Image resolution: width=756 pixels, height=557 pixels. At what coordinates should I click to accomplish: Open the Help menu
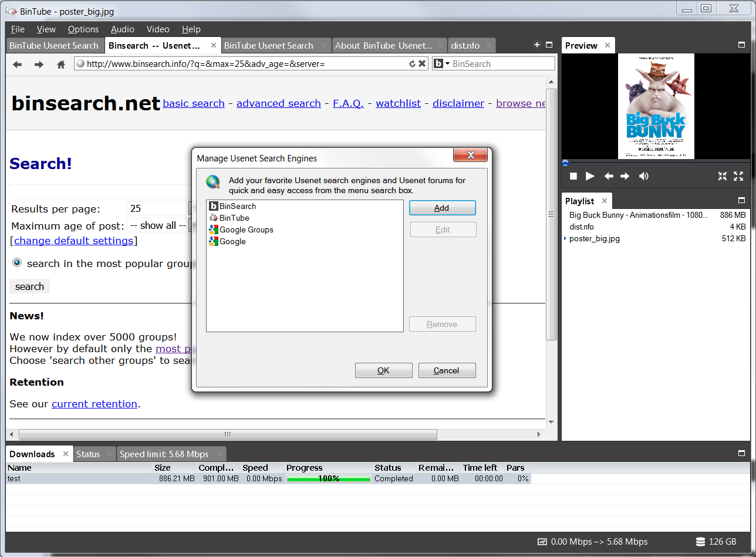click(191, 29)
